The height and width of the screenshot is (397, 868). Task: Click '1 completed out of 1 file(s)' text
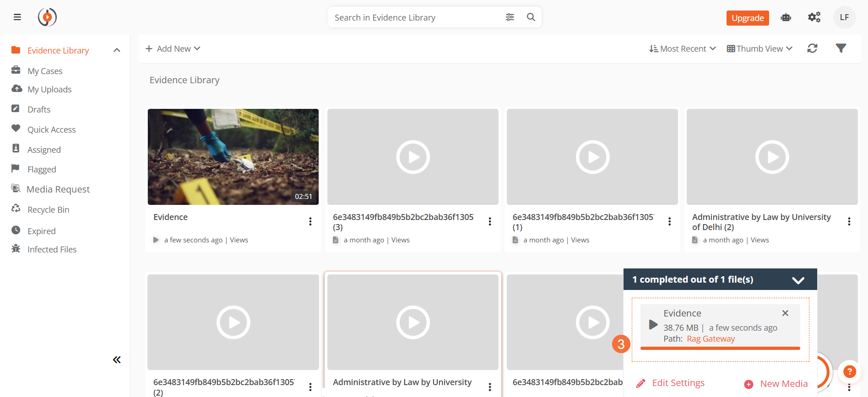(693, 279)
